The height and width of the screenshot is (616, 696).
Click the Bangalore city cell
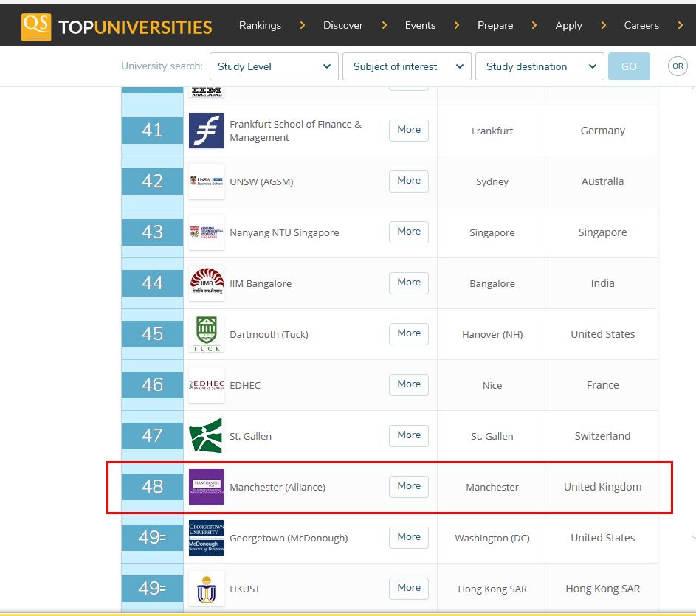492,283
